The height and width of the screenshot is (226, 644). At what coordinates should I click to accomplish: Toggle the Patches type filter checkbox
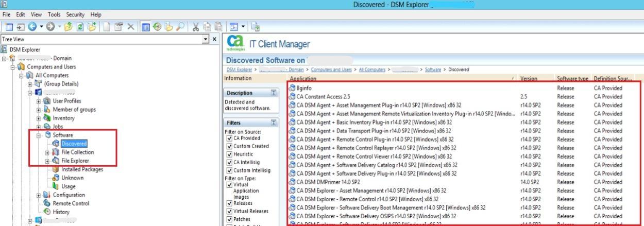229,219
